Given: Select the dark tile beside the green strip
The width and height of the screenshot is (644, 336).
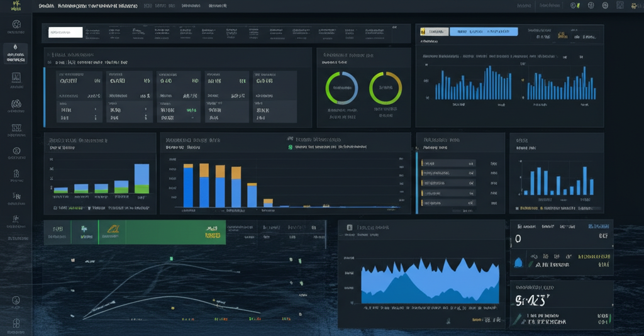Looking at the screenshot, I should (x=57, y=232).
